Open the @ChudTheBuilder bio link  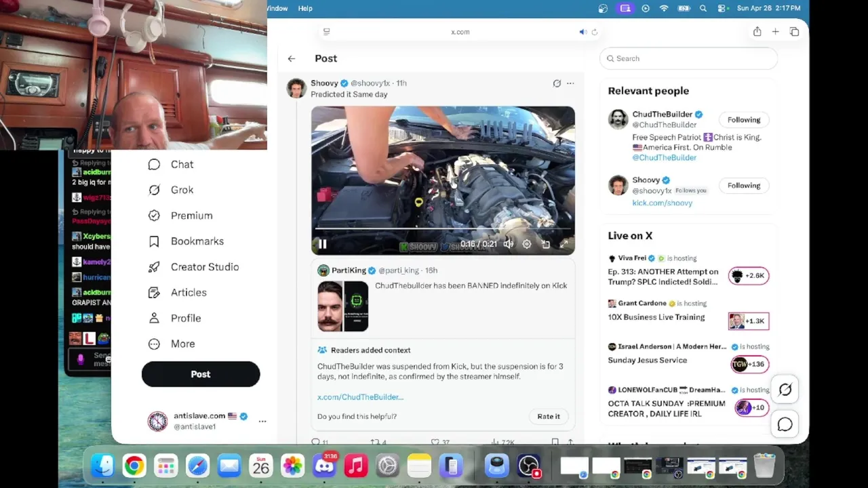coord(664,157)
